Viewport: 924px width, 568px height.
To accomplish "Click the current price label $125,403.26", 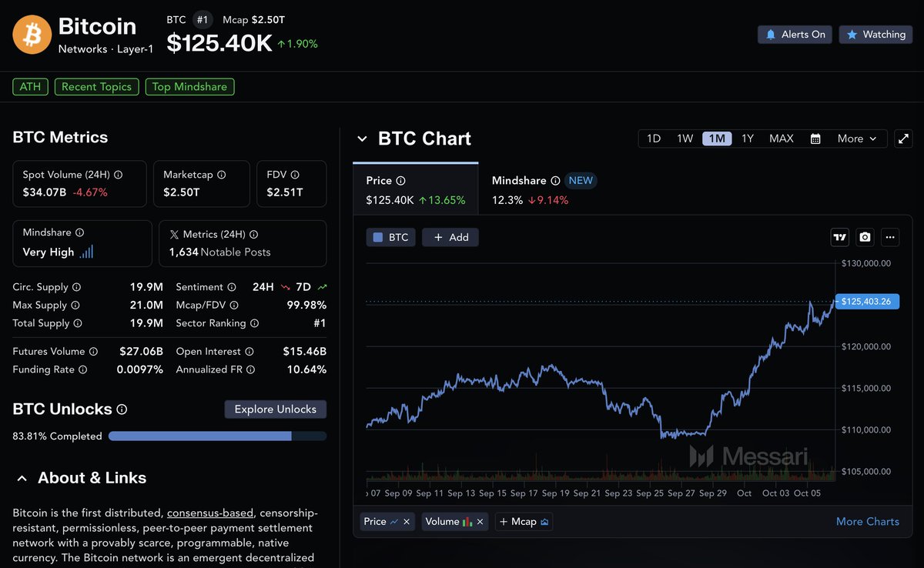I will point(867,301).
